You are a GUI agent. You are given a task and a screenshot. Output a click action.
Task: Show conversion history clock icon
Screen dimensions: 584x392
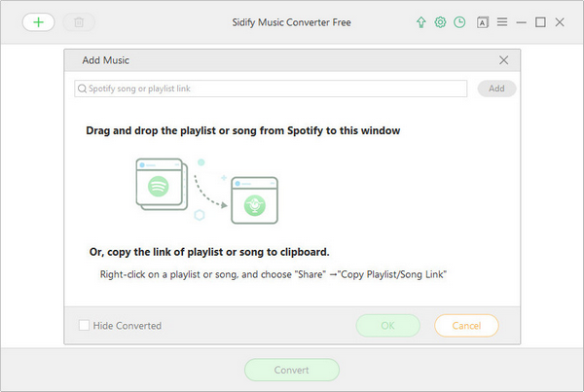coord(459,22)
